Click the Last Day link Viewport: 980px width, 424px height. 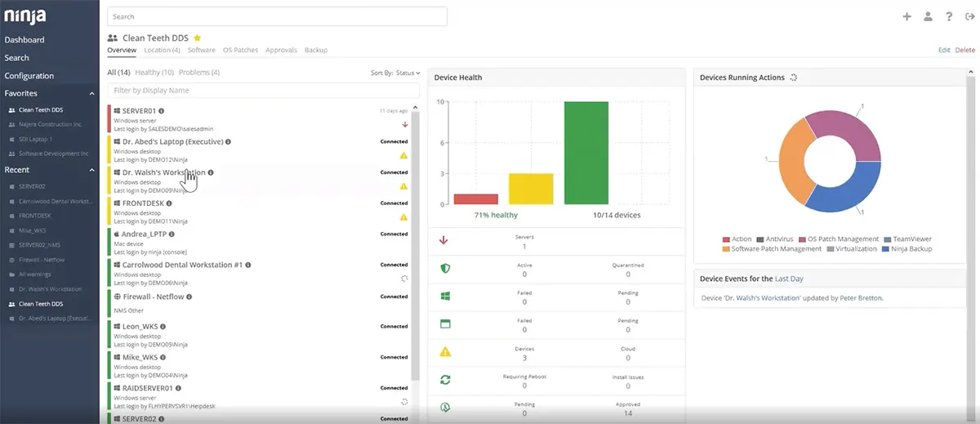789,279
